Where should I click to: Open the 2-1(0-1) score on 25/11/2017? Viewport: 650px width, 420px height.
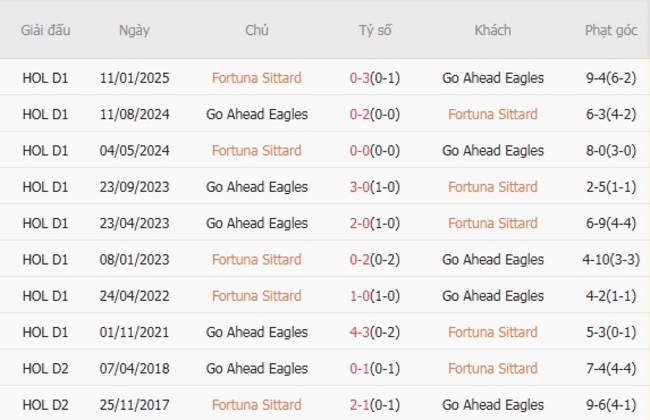[x=375, y=405]
